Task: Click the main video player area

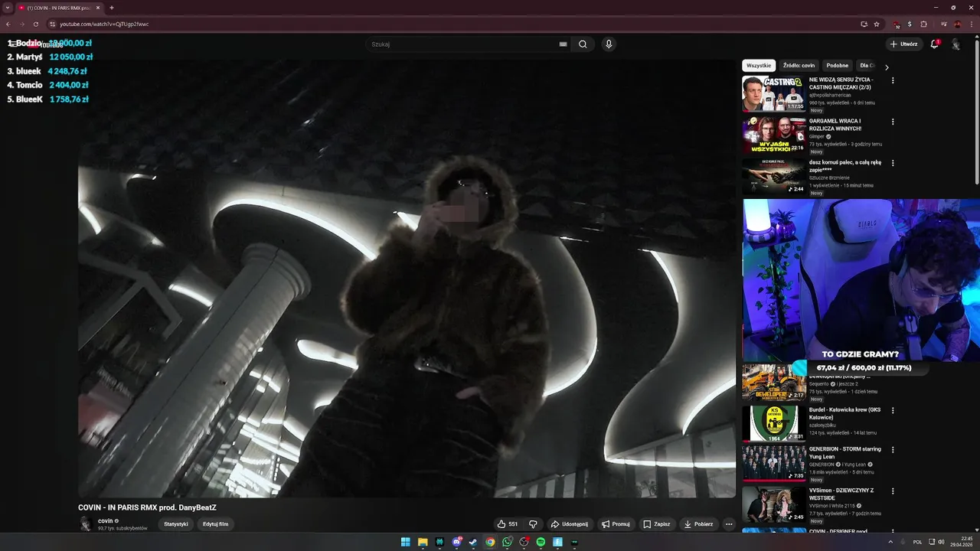Action: click(407, 279)
